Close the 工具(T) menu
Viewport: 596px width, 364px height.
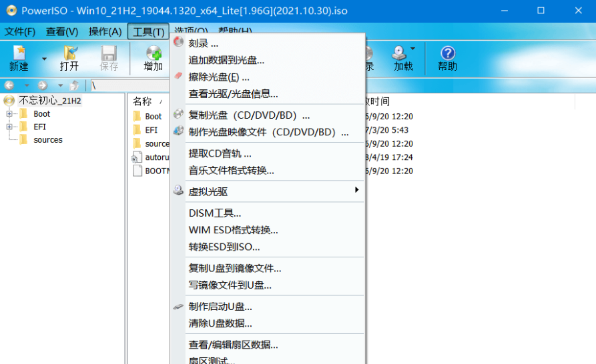coord(148,32)
